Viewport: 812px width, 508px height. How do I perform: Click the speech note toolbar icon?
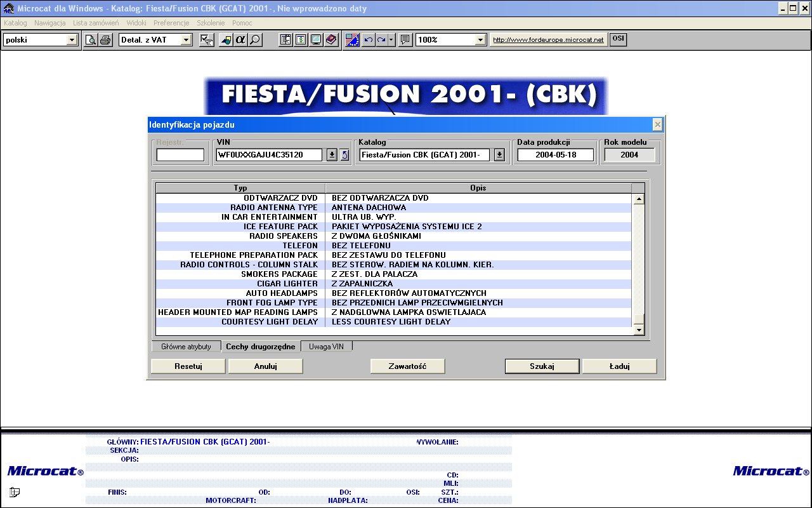tap(405, 40)
